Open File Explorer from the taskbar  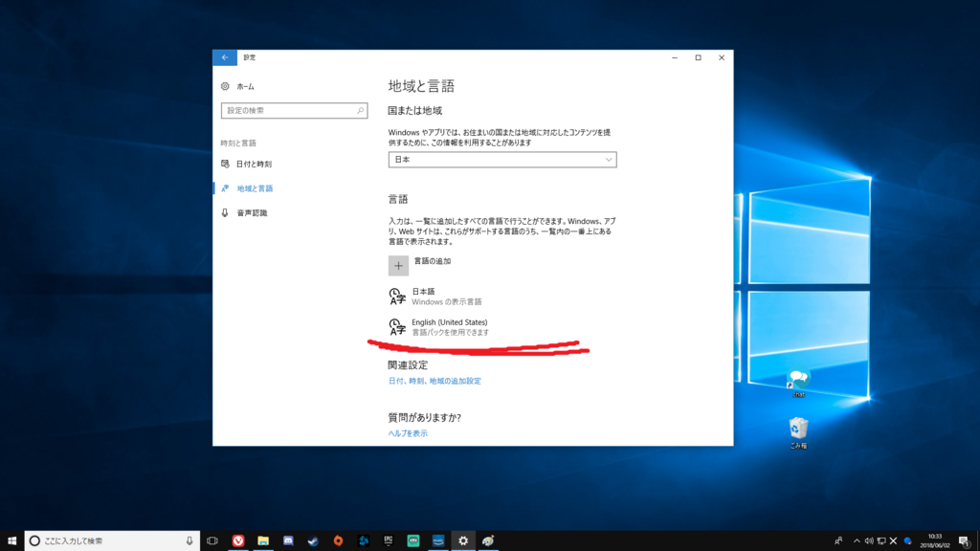(x=263, y=541)
